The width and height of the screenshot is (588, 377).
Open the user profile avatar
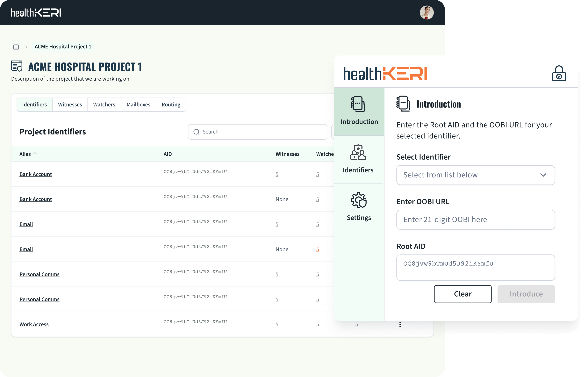(x=427, y=12)
